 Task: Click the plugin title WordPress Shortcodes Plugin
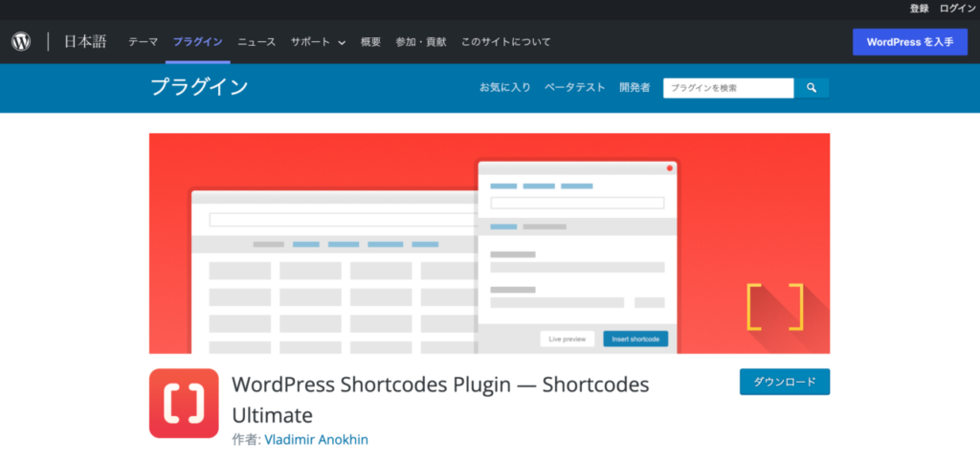440,400
